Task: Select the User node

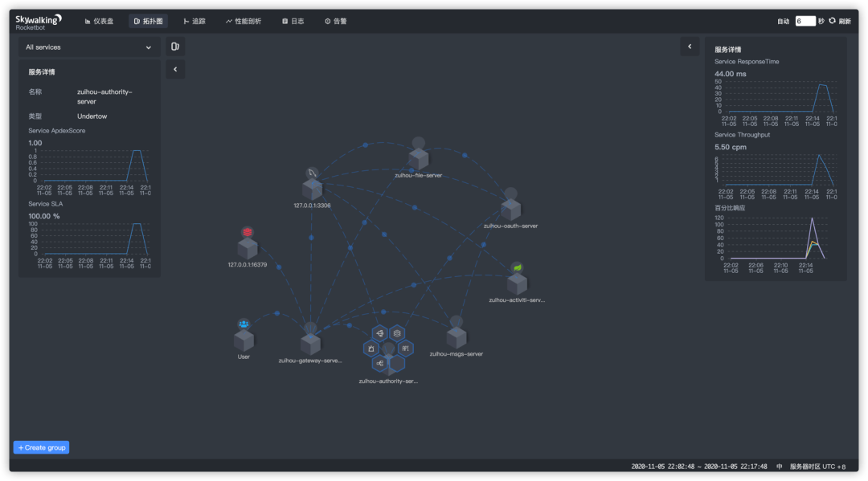Action: (x=244, y=340)
